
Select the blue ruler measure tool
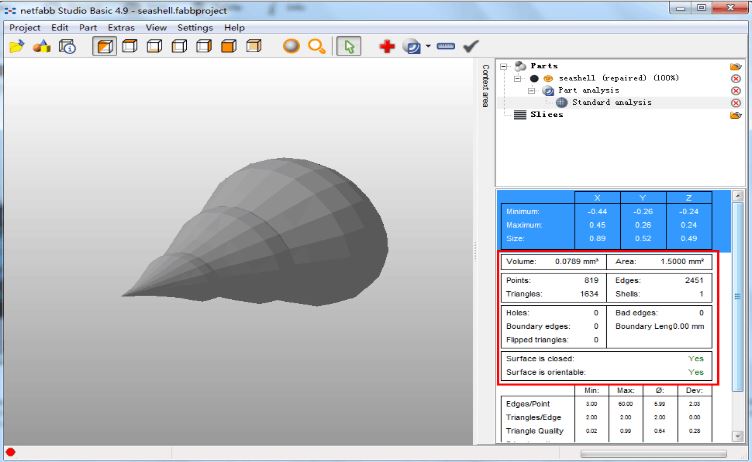pyautogui.click(x=446, y=46)
